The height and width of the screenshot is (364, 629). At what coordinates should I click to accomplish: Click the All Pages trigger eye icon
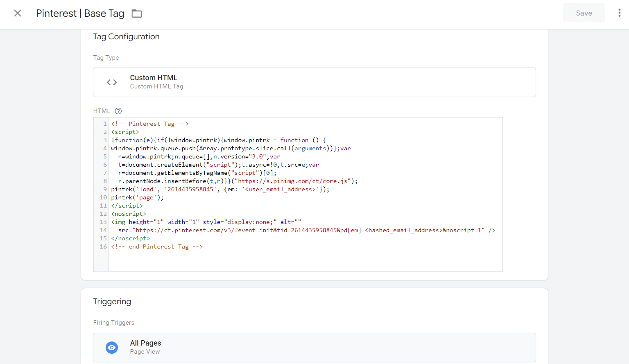112,347
